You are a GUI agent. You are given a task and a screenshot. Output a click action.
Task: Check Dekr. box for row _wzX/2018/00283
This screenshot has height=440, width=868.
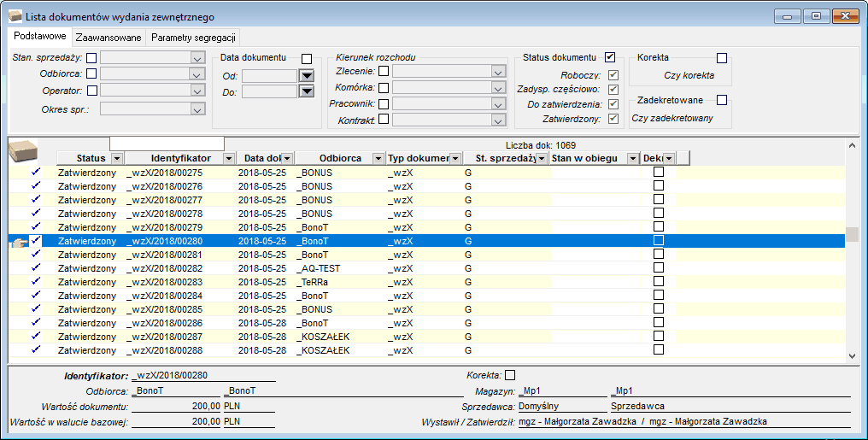[x=658, y=281]
